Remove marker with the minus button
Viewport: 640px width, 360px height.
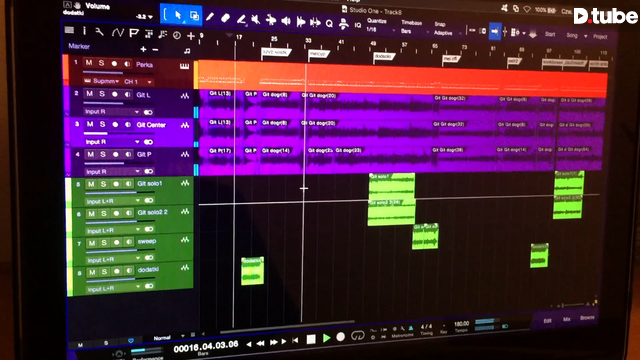[156, 49]
